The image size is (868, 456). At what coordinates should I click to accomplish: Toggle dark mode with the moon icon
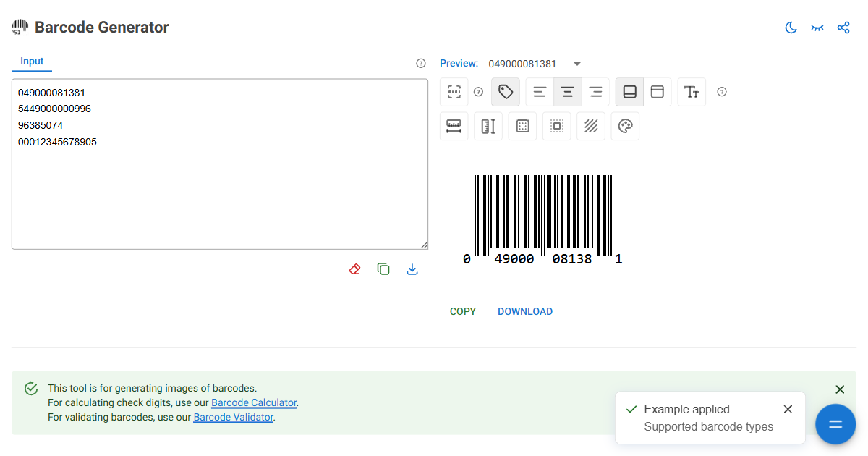click(x=791, y=28)
